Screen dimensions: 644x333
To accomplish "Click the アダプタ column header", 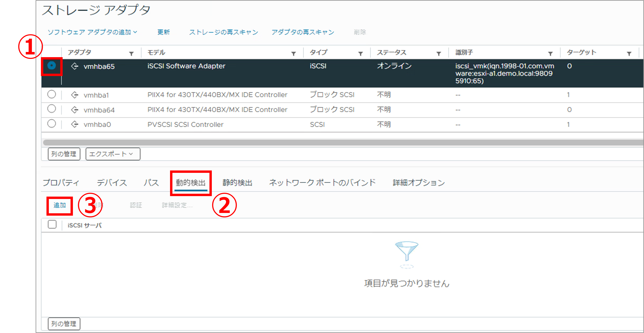I will (x=79, y=52).
